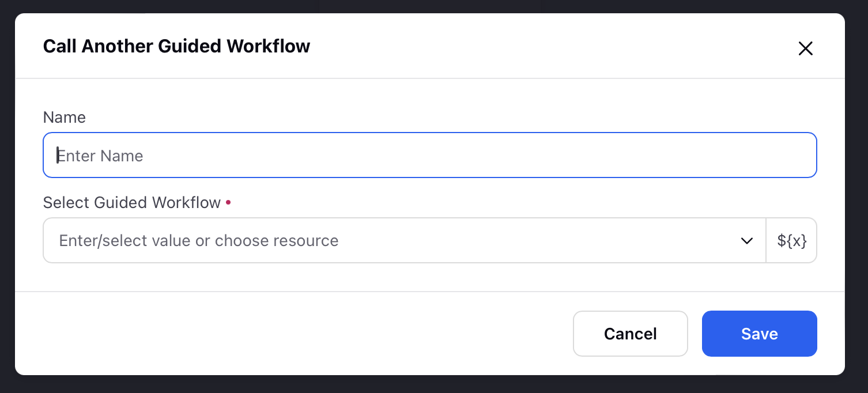Show guided workflow options via down arrow
This screenshot has height=393, width=868.
click(747, 241)
